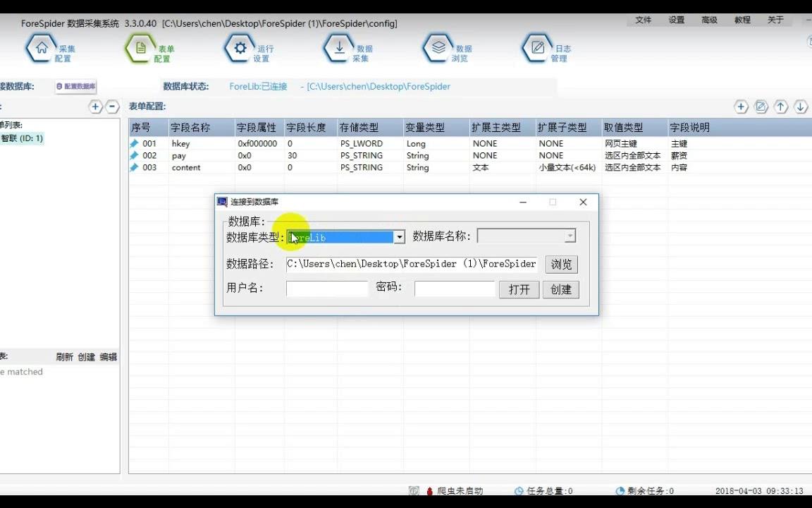The height and width of the screenshot is (508, 812).
Task: Click the 打开 button in the database dialog
Action: (x=519, y=289)
